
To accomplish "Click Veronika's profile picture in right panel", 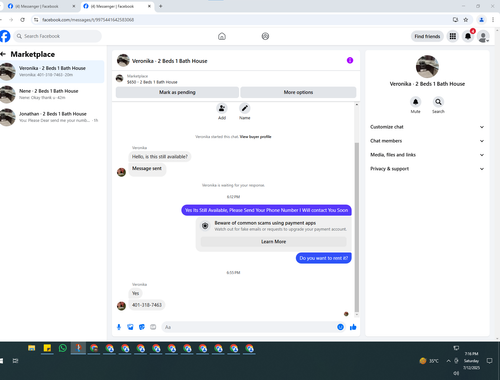I will 427,66.
